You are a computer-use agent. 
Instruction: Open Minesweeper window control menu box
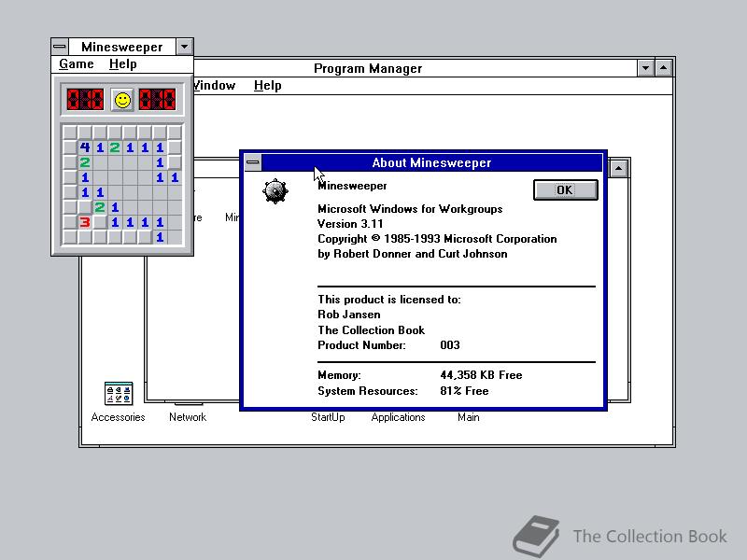pos(60,47)
